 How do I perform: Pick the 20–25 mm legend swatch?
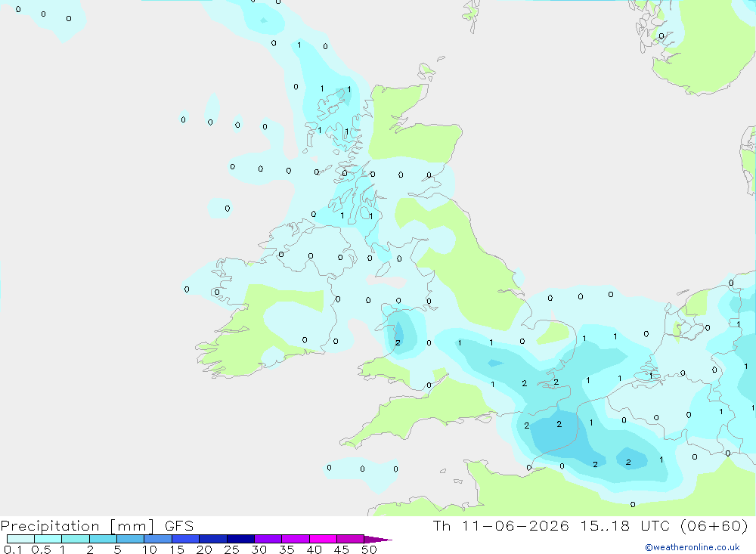213,539
